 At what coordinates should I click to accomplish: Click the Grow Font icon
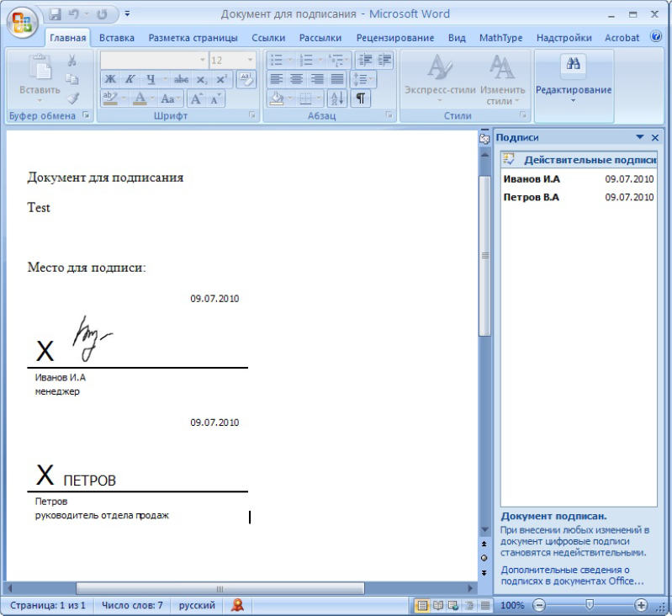(196, 98)
